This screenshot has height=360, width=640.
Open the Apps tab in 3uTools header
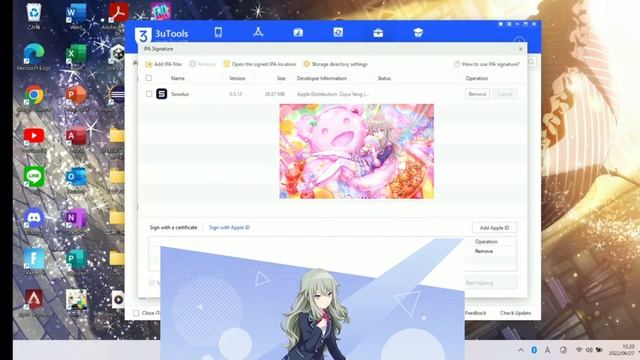point(258,32)
